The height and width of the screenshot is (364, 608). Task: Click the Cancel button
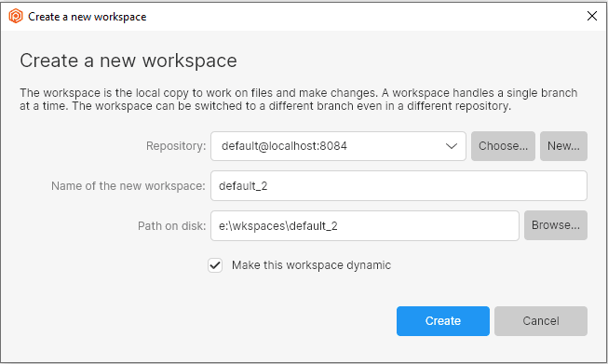tap(541, 321)
